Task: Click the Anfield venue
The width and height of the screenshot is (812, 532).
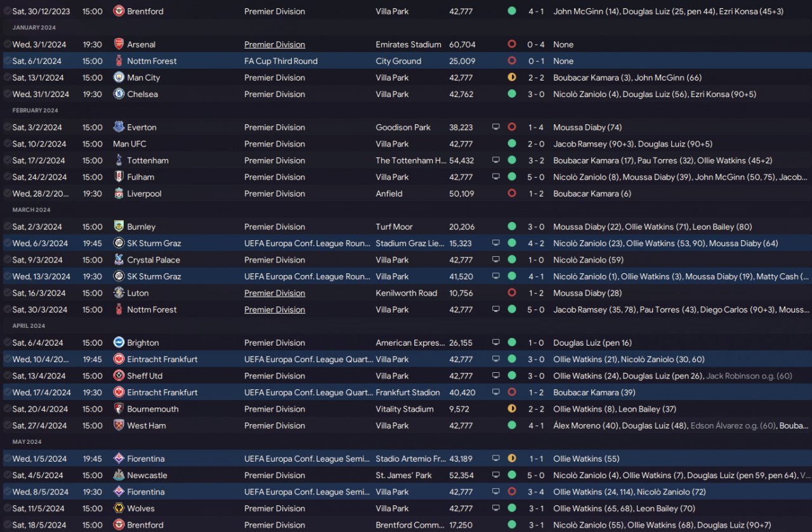Action: point(389,193)
